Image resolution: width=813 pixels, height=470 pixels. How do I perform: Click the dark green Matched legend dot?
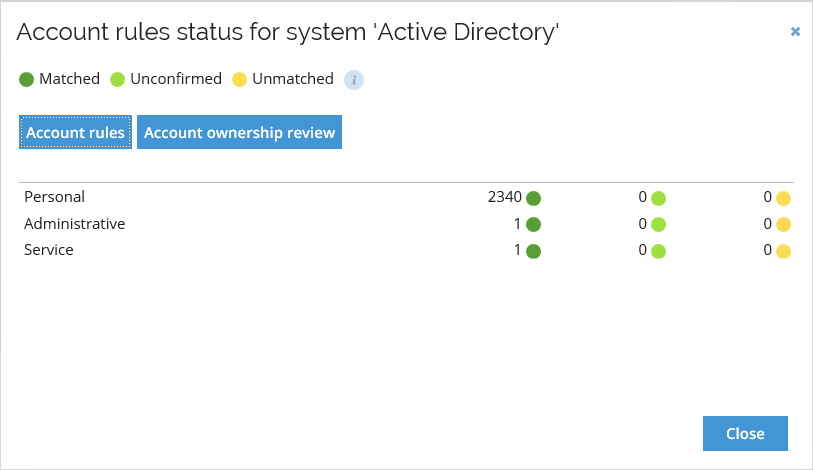point(26,79)
